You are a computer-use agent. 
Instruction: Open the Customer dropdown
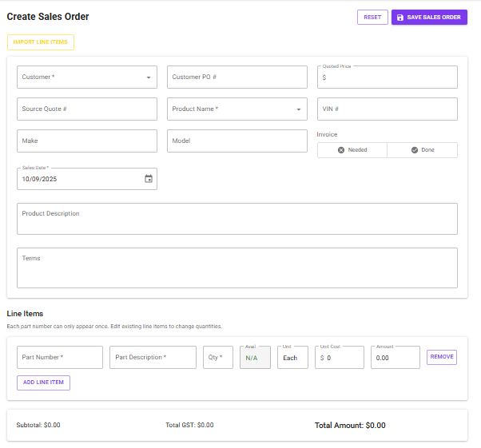86,77
